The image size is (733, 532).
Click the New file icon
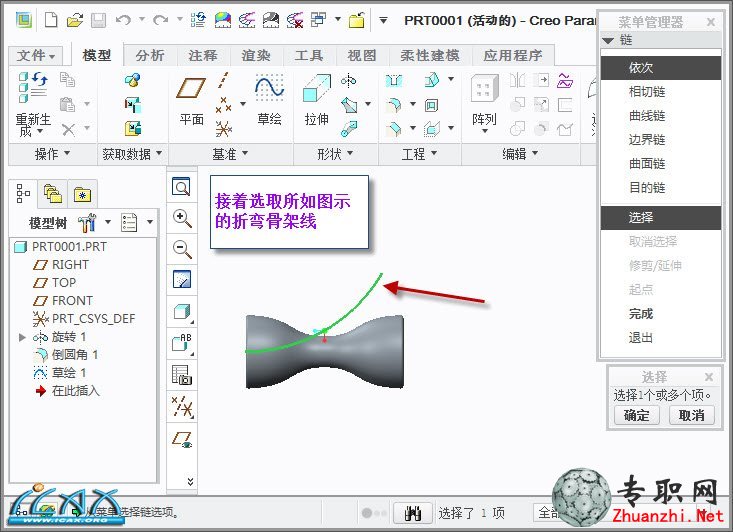tap(51, 20)
